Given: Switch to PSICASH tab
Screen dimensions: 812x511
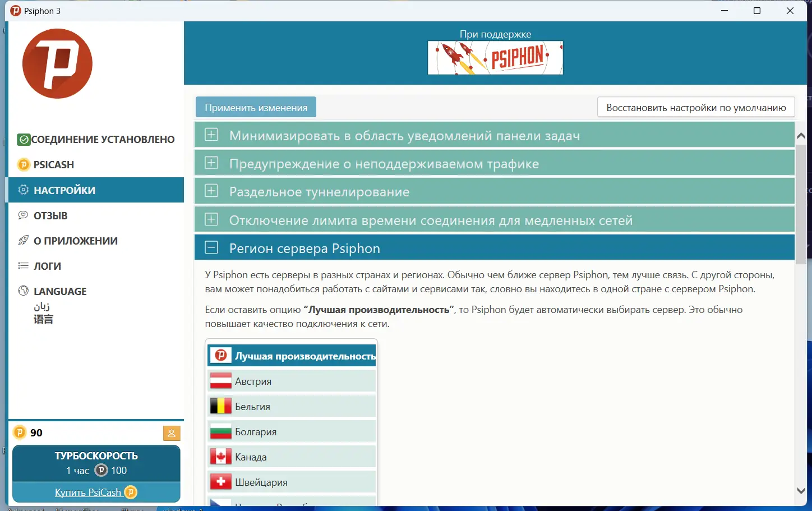Looking at the screenshot, I should [96, 164].
